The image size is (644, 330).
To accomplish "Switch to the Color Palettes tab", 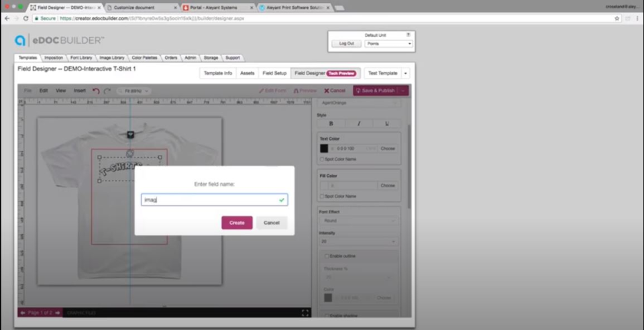I will tap(144, 58).
